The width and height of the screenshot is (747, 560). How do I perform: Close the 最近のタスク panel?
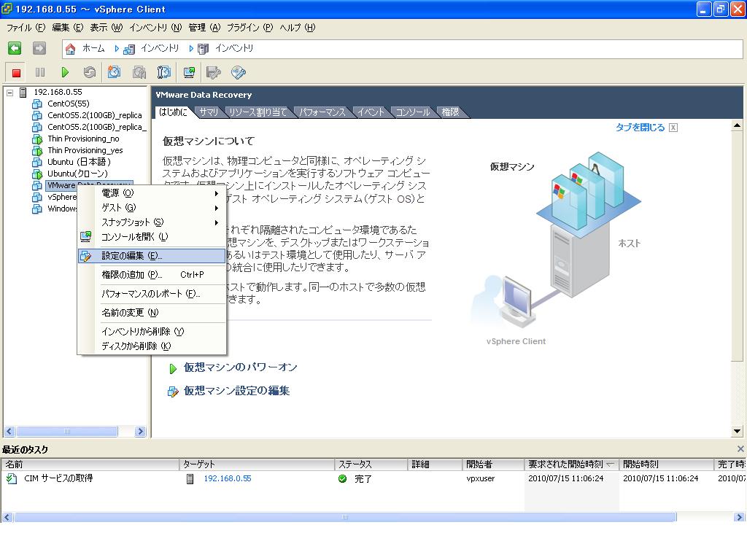(x=740, y=449)
